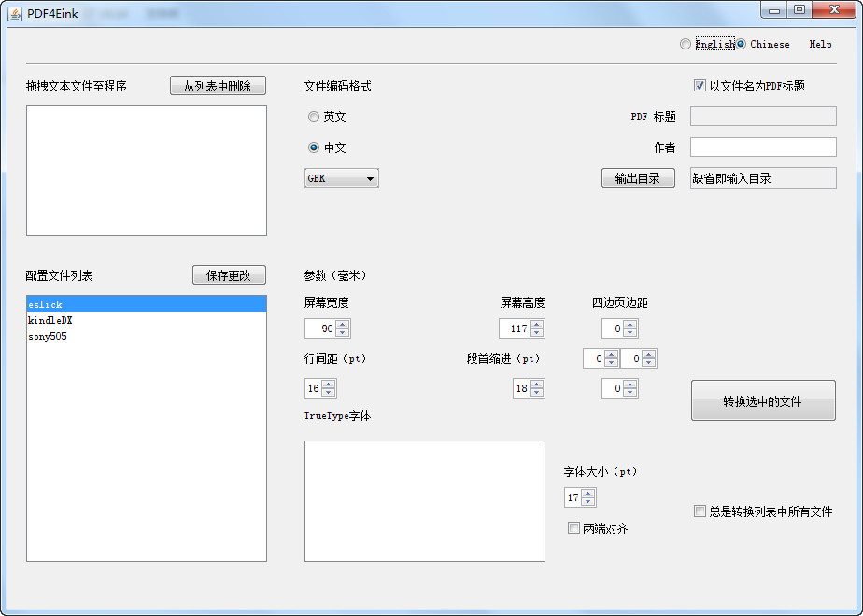The image size is (863, 616).
Task: Click the drag-and-drop text file list box
Action: coord(147,171)
